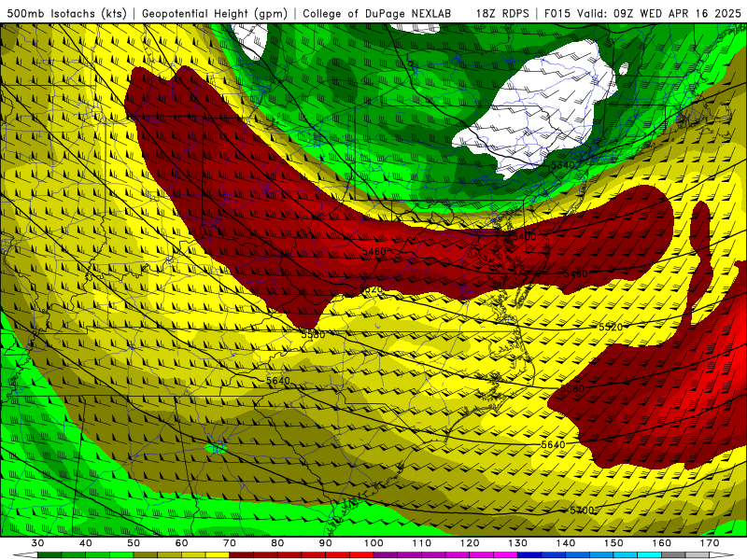Screen dimensions: 747x560
Task: Select the bright red swatch ending at 100
Action: point(361,555)
